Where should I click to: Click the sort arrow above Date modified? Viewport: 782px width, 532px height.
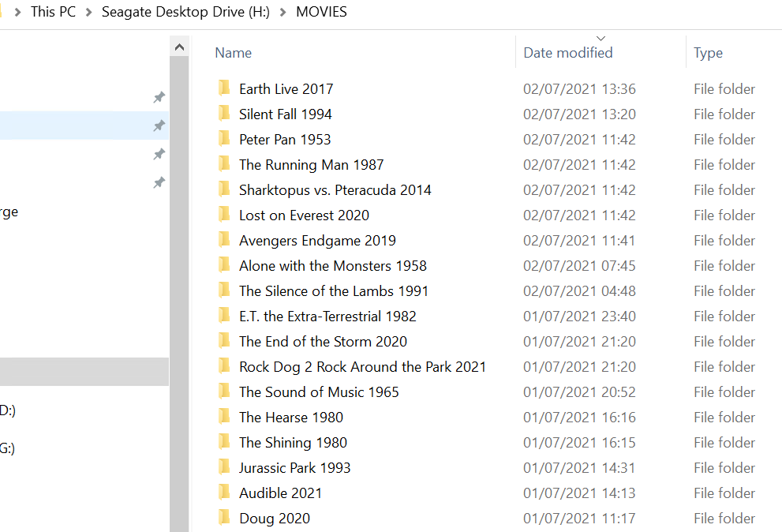pos(601,39)
